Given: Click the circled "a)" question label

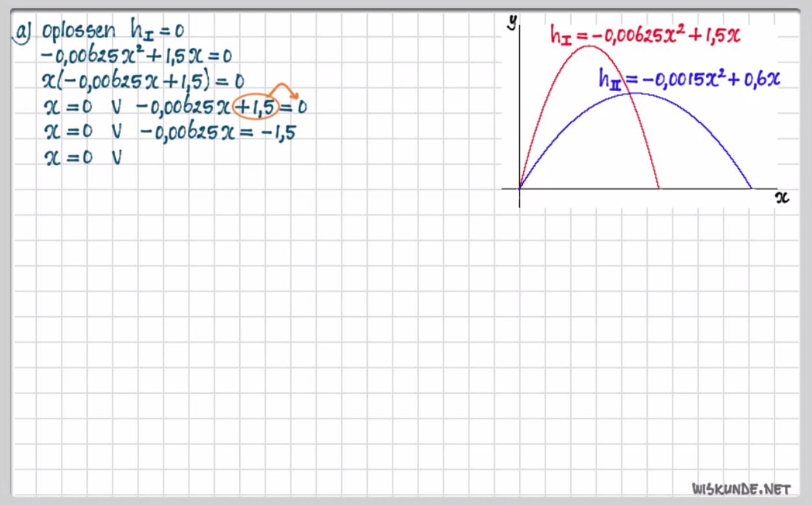Looking at the screenshot, I should tap(23, 32).
